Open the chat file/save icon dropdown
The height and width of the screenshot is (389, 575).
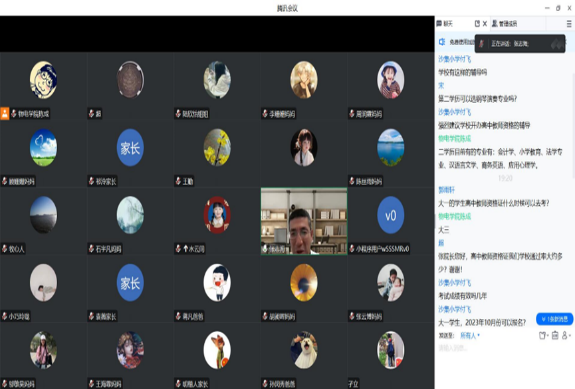543,335
